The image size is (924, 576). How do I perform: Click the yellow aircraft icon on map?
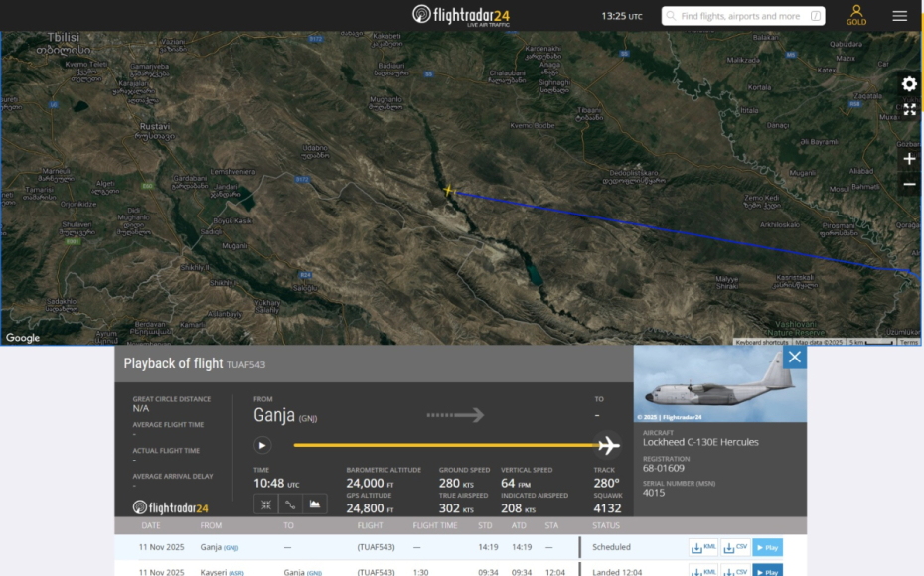(449, 190)
